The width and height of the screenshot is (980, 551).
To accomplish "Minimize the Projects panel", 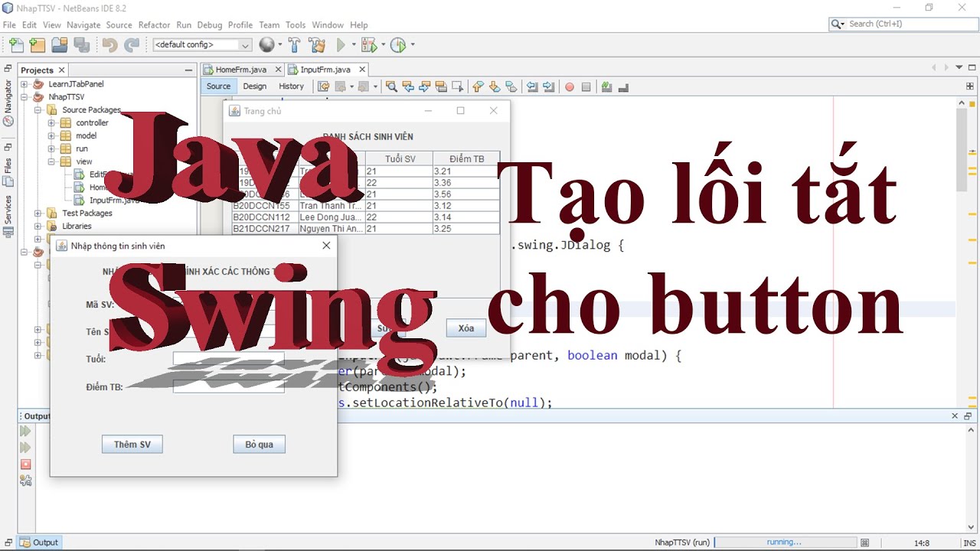I will (x=188, y=70).
